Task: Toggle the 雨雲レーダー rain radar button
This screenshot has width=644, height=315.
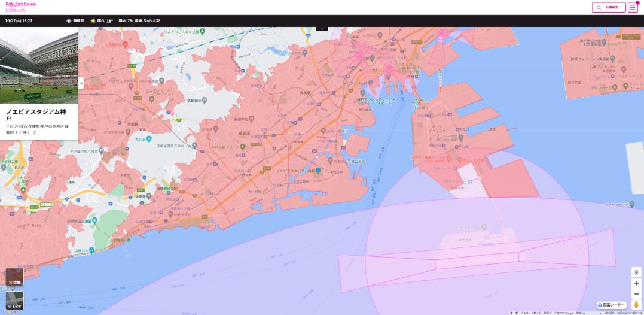Action: point(612,305)
